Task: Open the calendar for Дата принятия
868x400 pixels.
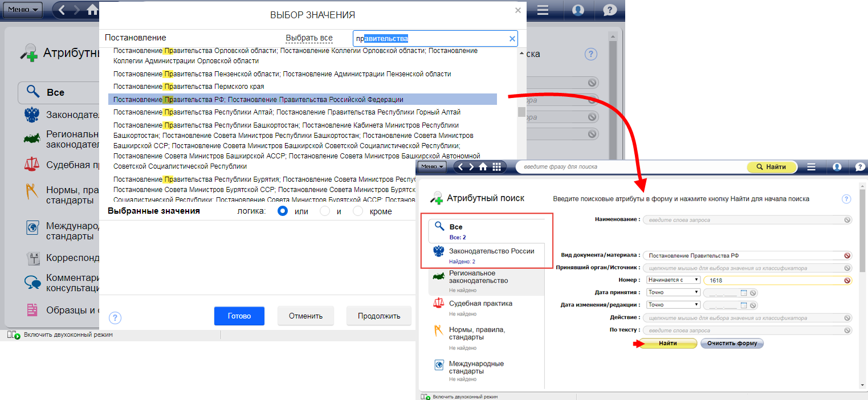Action: coord(743,293)
